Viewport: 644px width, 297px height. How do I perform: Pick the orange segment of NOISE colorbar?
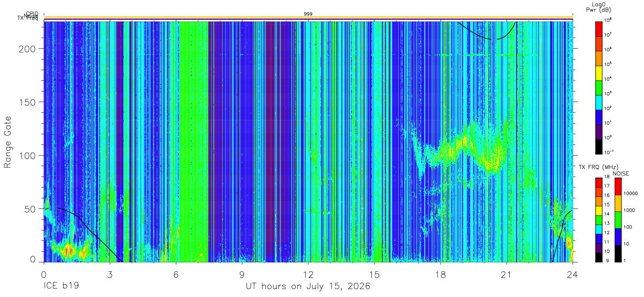618,203
